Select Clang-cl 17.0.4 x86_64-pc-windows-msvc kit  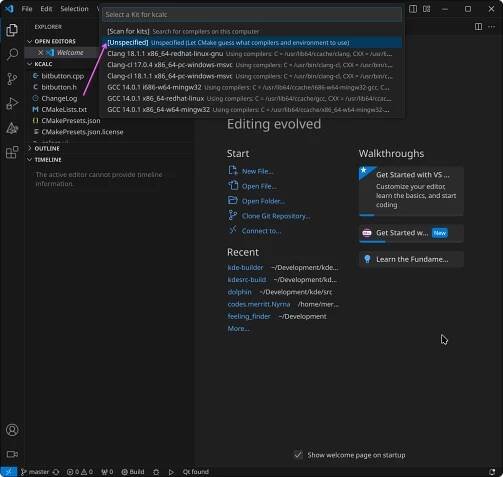pyautogui.click(x=252, y=65)
